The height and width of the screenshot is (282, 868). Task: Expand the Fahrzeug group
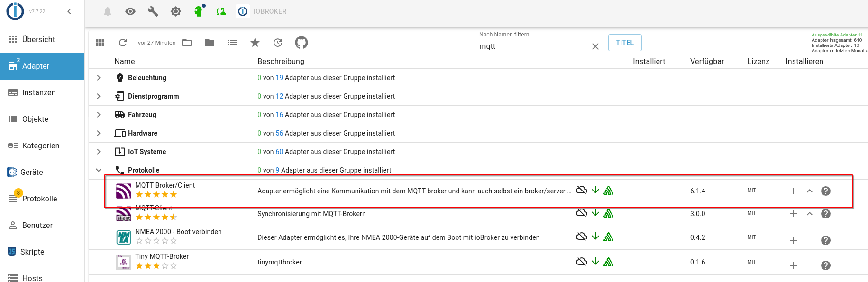[99, 115]
